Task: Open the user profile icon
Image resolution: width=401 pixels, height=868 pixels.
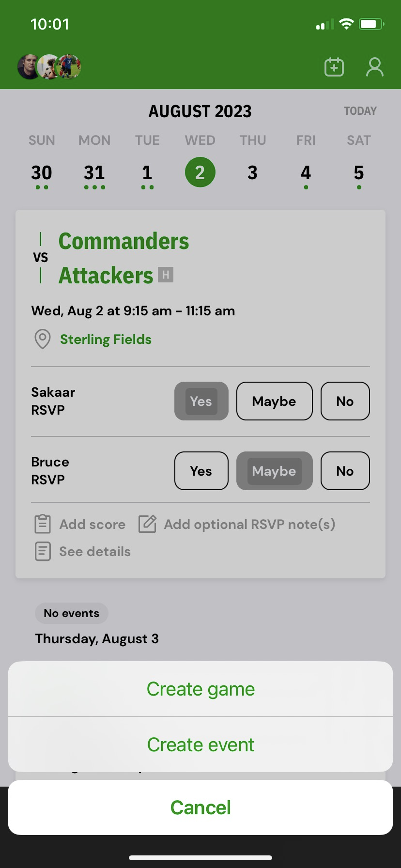Action: pos(374,67)
